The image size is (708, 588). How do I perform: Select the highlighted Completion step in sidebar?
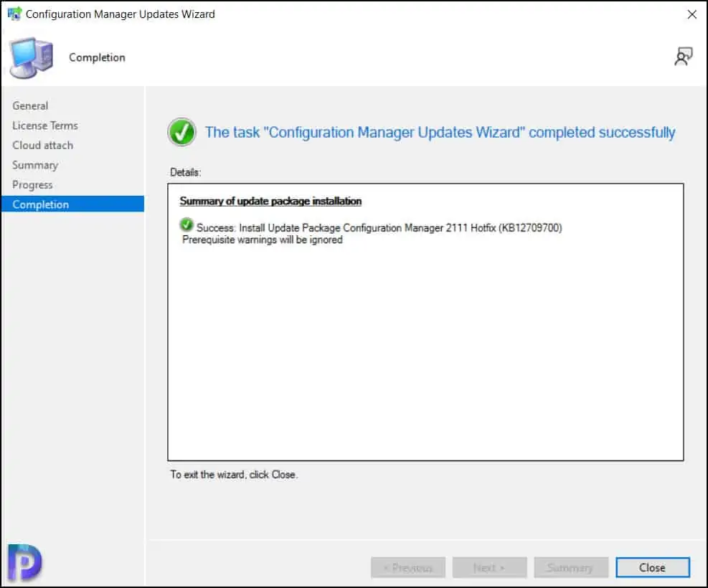click(72, 204)
